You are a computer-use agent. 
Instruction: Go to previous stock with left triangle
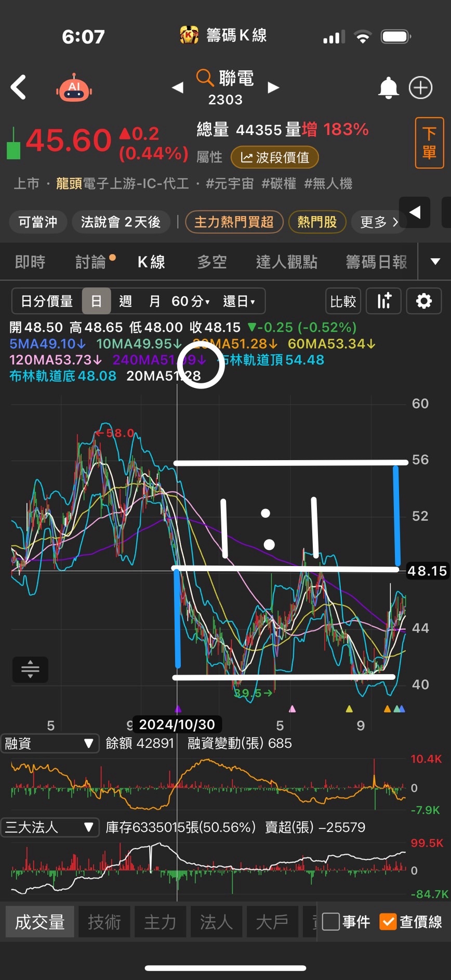[178, 87]
